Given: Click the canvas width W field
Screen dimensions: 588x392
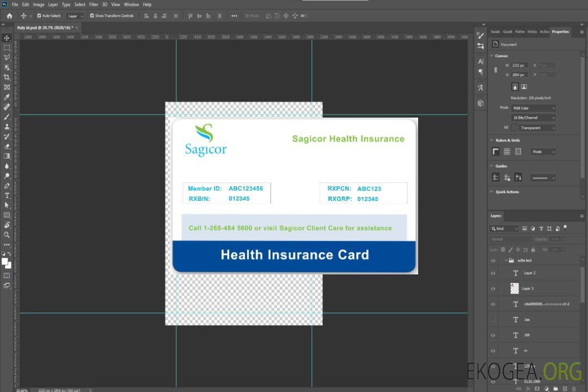Looking at the screenshot, I should pos(520,65).
